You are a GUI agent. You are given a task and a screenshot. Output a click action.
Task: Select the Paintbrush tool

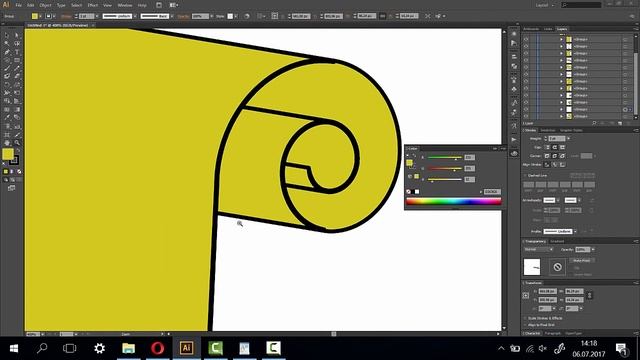(7, 68)
